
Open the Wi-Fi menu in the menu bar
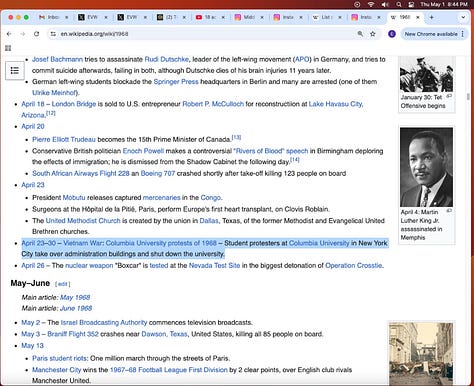click(371, 4)
